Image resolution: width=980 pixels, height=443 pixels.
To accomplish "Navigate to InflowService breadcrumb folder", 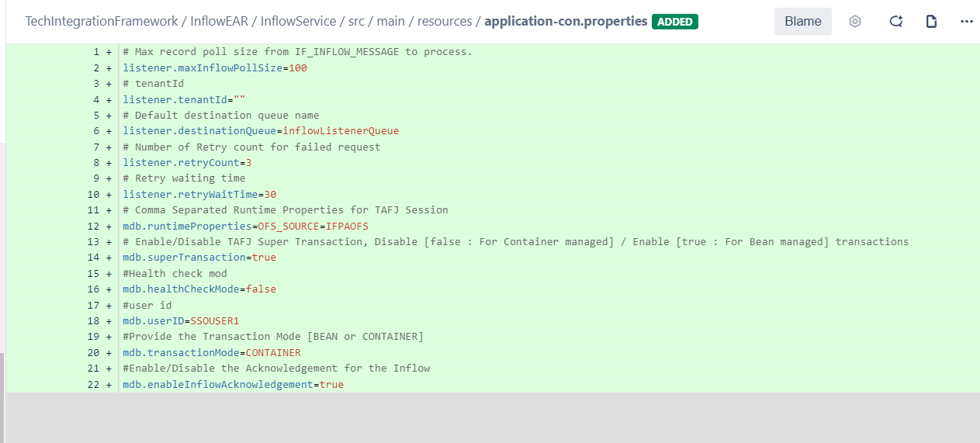I will click(x=298, y=22).
